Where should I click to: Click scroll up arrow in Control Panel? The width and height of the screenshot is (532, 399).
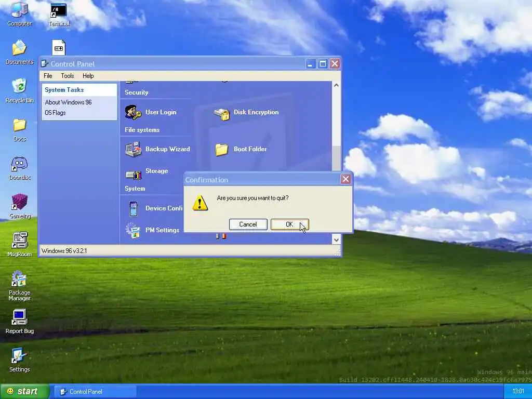[x=336, y=86]
